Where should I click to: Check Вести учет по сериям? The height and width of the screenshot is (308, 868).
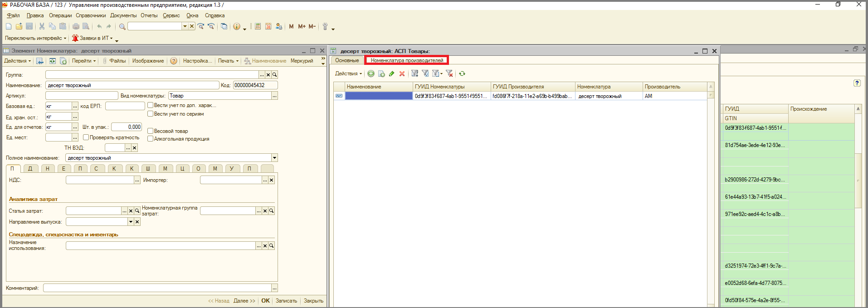pos(151,114)
